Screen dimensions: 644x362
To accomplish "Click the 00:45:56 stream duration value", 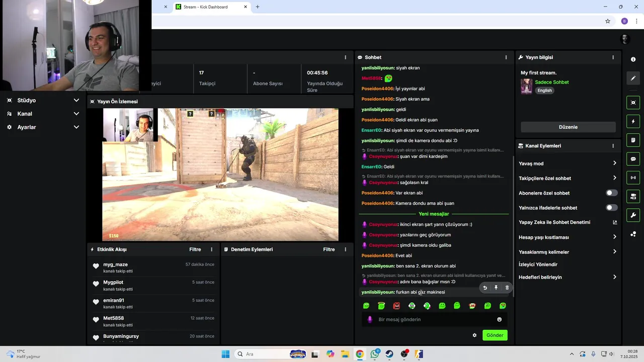I will (317, 73).
